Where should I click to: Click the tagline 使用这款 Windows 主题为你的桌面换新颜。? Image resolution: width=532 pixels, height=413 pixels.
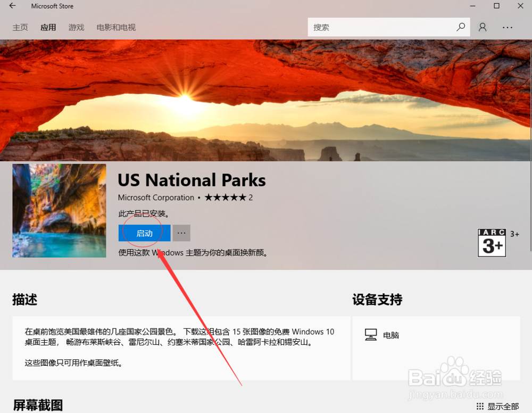[194, 253]
